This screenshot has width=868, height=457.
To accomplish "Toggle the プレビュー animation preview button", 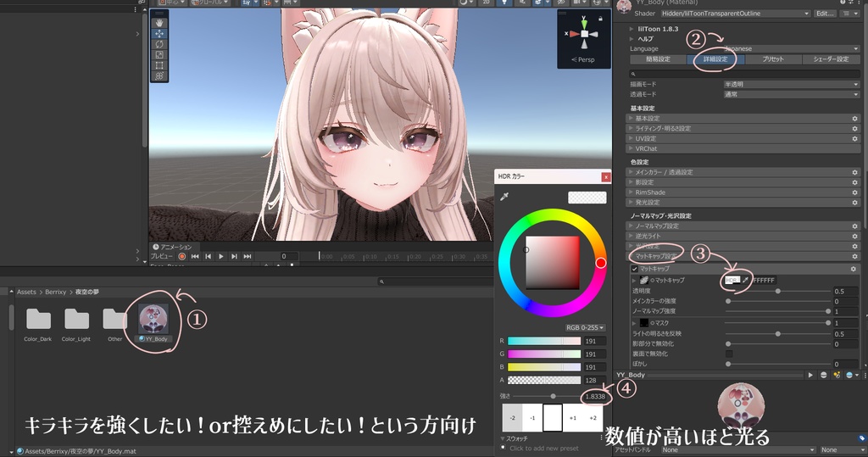I will (162, 256).
